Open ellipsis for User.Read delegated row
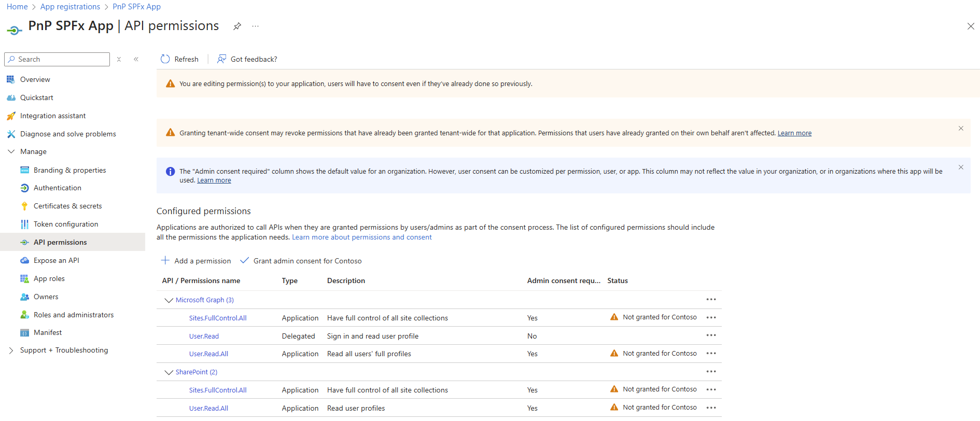980x421 pixels. click(711, 335)
